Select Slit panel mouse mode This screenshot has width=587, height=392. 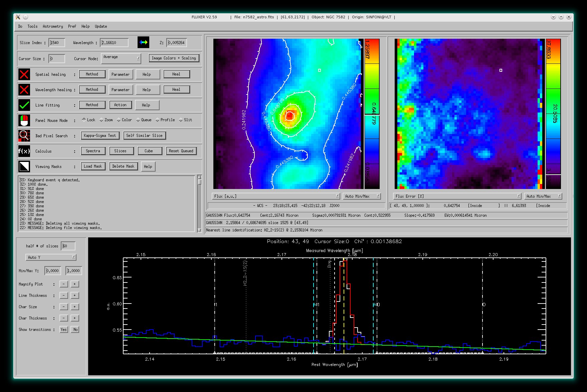point(186,120)
